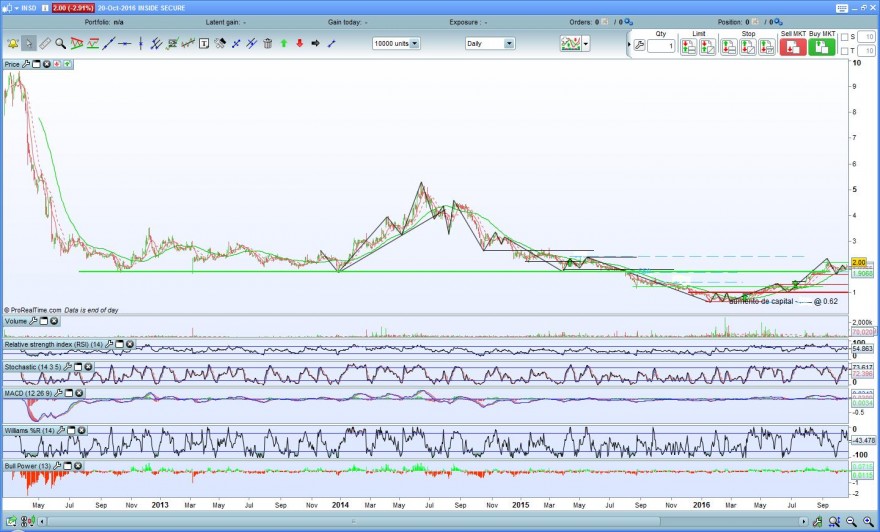Open RSI indicator wrench settings
Viewport: 880px width, 532px height.
[109, 345]
